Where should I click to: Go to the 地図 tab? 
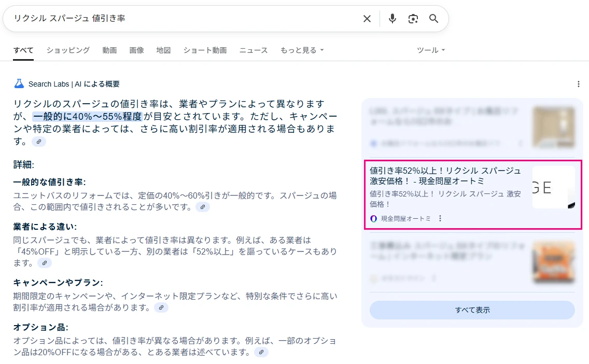(163, 50)
